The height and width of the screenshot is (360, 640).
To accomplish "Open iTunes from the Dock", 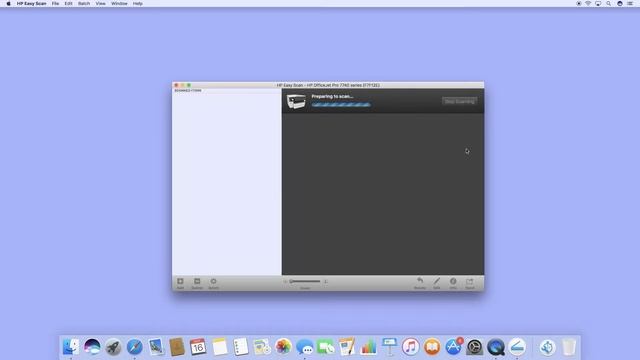I will click(x=411, y=347).
